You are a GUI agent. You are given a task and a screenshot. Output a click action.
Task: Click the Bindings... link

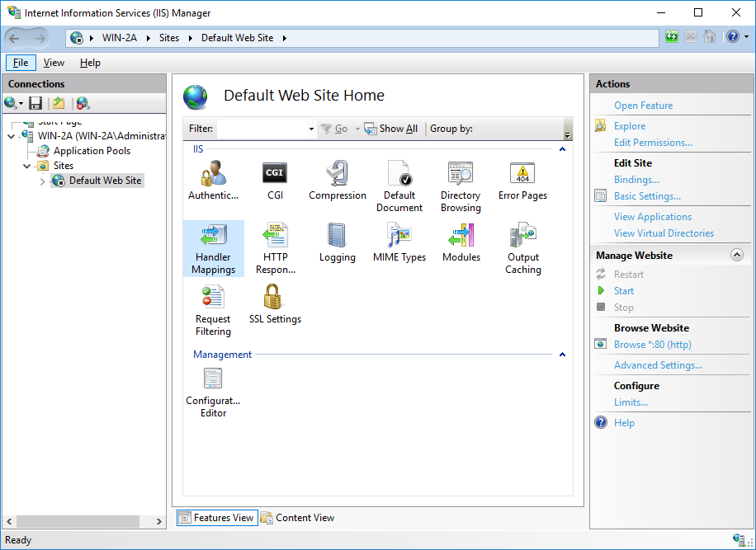point(636,180)
